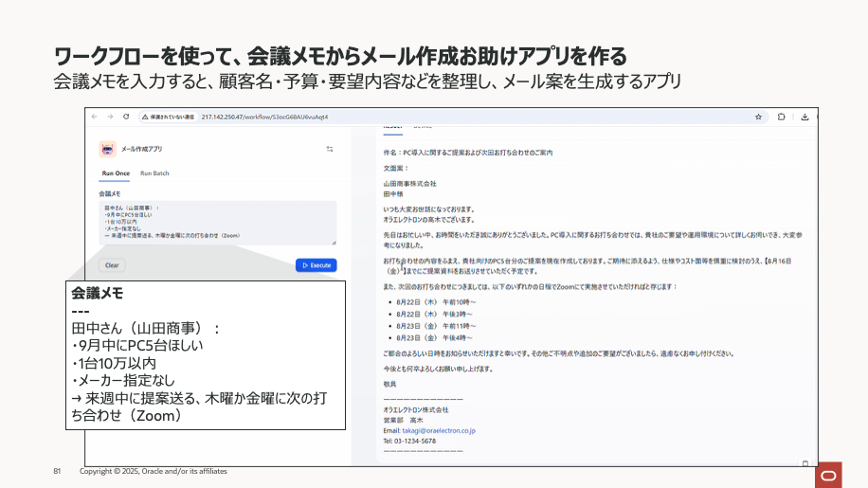
Task: Click the red Oracle logo on the slide
Action: pos(828,476)
